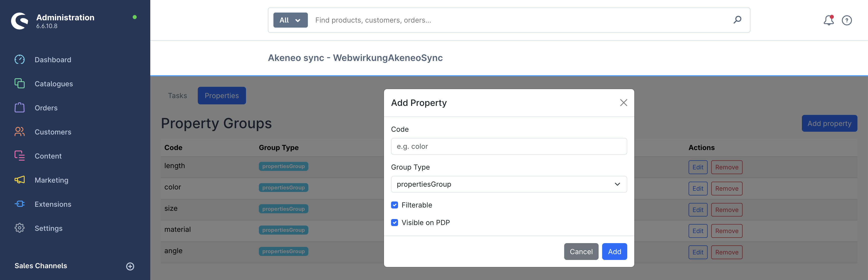Open the All search filter dropdown

pyautogui.click(x=290, y=20)
